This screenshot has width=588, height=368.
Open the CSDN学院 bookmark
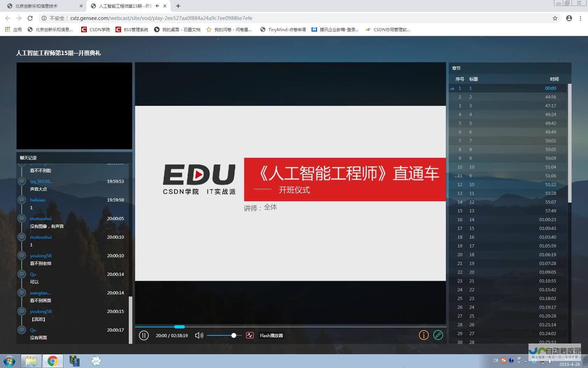[96, 29]
